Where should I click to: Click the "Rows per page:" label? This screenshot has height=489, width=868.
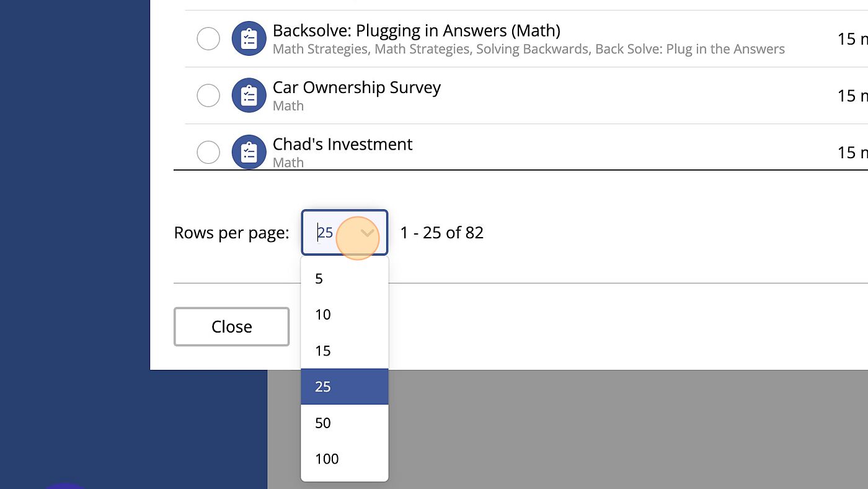231,233
